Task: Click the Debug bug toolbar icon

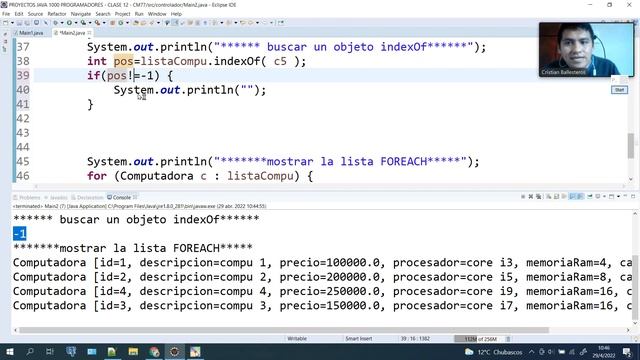Action: coord(56,23)
